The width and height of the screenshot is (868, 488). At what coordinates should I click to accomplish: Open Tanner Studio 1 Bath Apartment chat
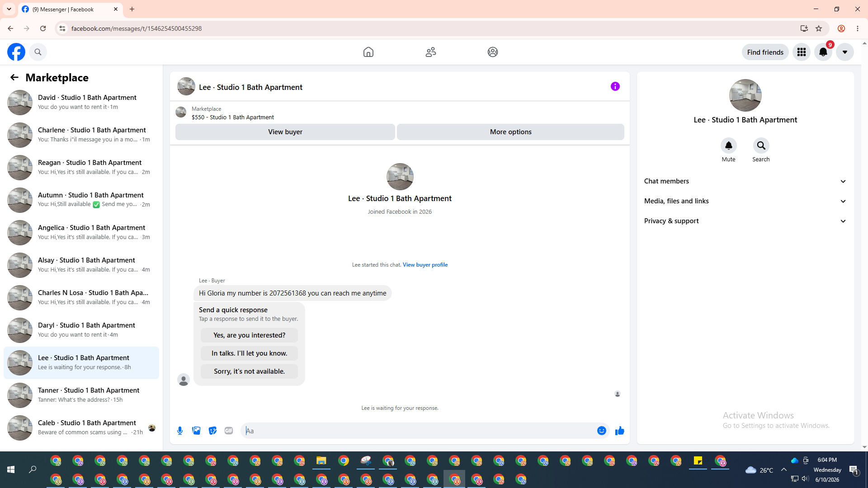point(81,395)
